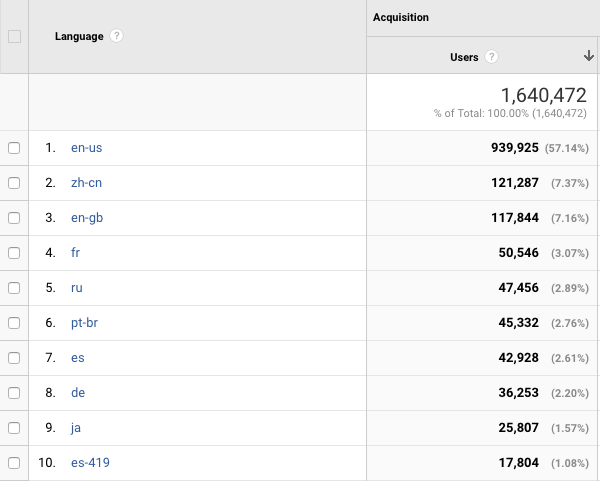The height and width of the screenshot is (482, 600).
Task: Click the users value 17,804
Action: pyautogui.click(x=518, y=462)
